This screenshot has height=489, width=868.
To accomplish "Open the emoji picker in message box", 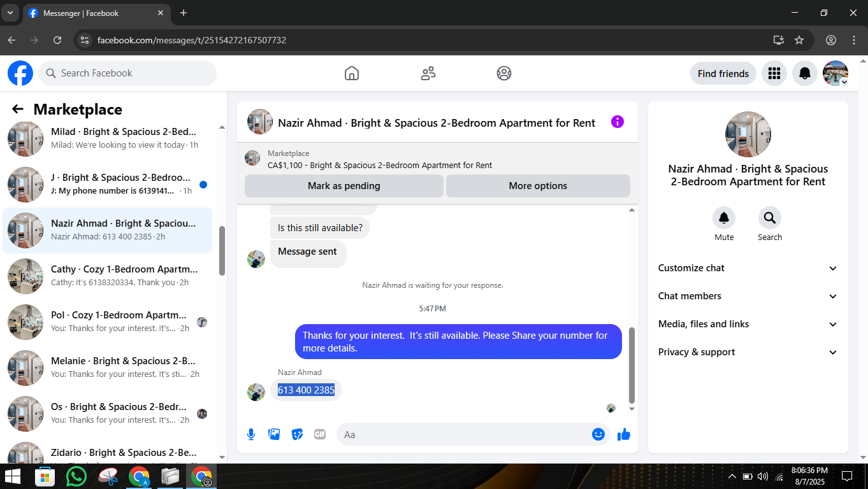I will point(598,434).
